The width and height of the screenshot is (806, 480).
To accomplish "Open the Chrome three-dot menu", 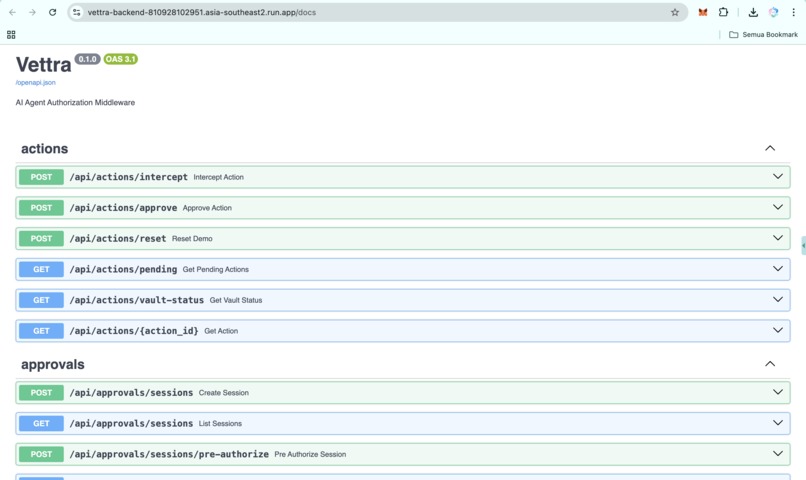I will 793,12.
